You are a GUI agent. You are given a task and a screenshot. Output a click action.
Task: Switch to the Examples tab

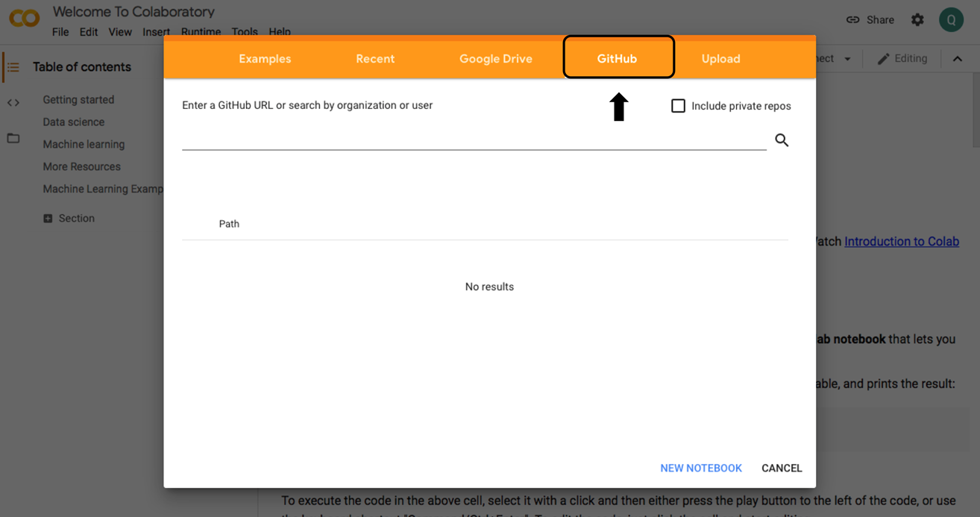[265, 59]
